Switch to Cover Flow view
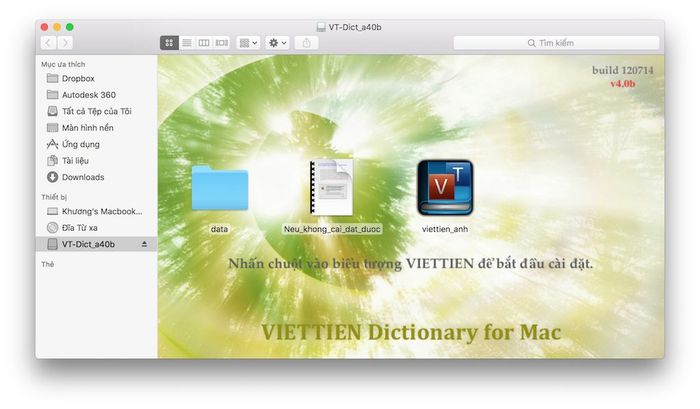This screenshot has width=700, height=409. point(221,43)
